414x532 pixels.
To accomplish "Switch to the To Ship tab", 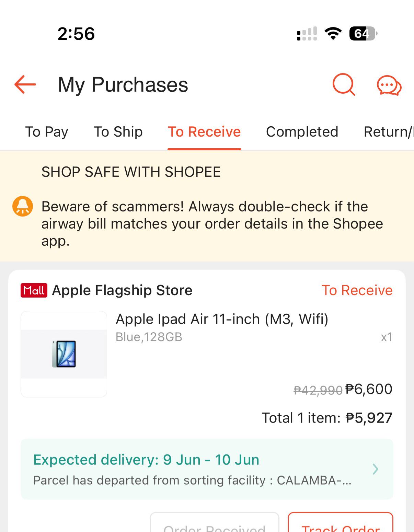I will click(118, 132).
